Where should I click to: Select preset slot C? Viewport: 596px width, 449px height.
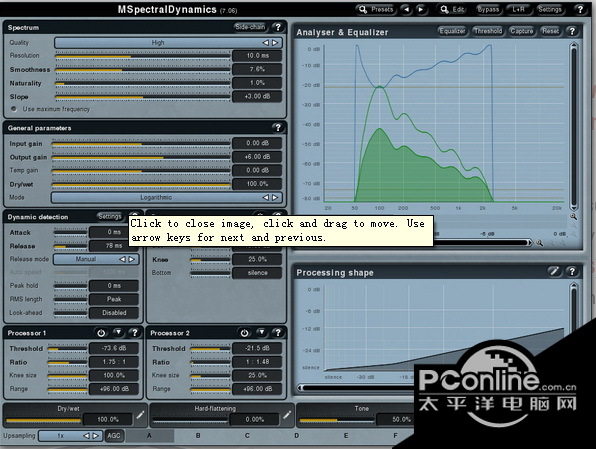tap(247, 436)
